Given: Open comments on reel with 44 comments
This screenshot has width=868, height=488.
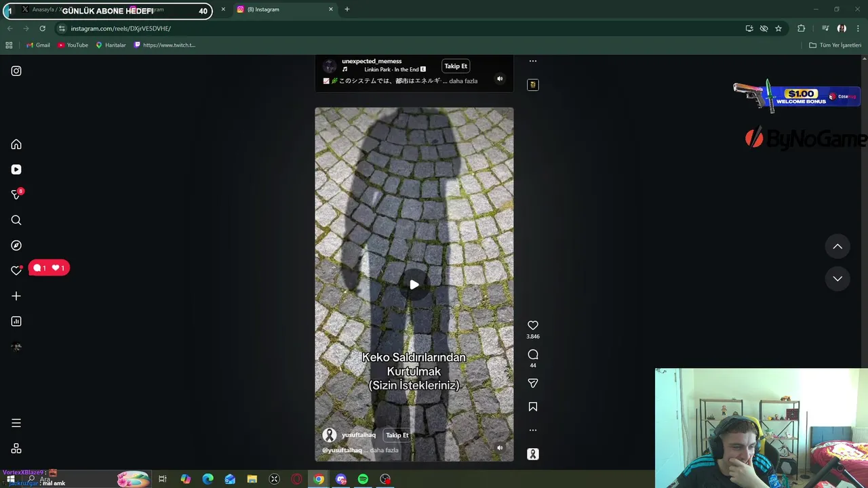Looking at the screenshot, I should (x=533, y=354).
